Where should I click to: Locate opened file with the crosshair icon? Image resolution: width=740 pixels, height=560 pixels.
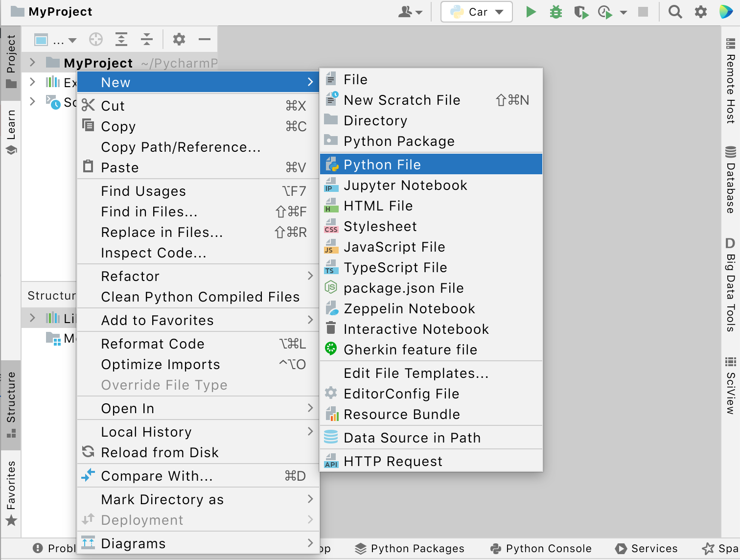coord(96,39)
